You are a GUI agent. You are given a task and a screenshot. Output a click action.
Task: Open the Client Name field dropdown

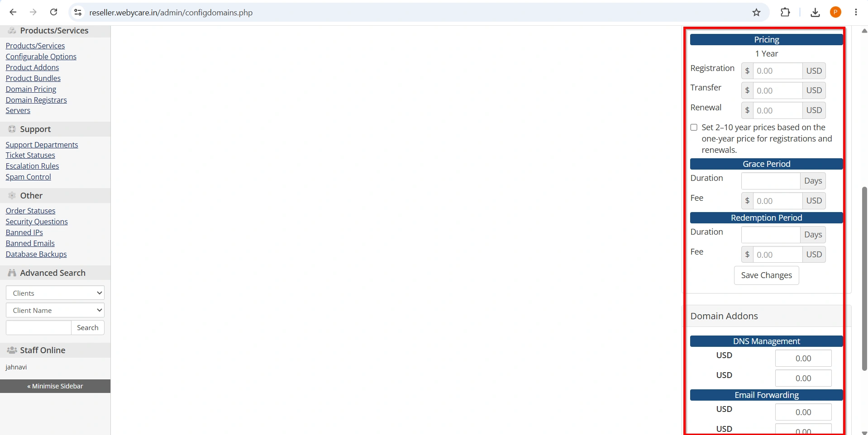pyautogui.click(x=55, y=310)
